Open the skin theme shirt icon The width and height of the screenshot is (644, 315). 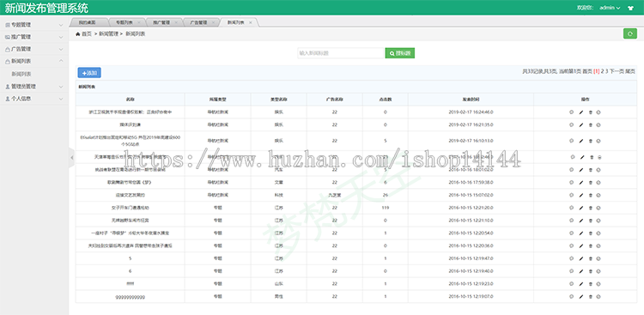[x=630, y=8]
